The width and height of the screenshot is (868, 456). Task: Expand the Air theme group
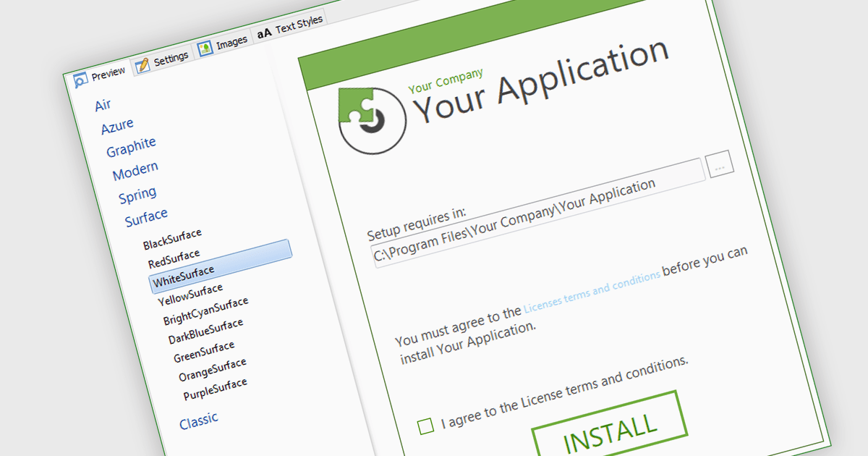tap(103, 105)
